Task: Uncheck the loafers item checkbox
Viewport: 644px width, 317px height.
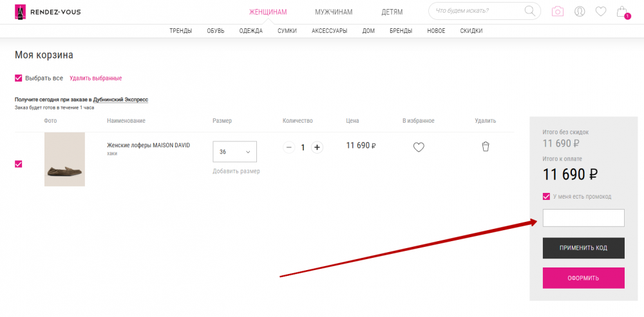Action: [19, 164]
